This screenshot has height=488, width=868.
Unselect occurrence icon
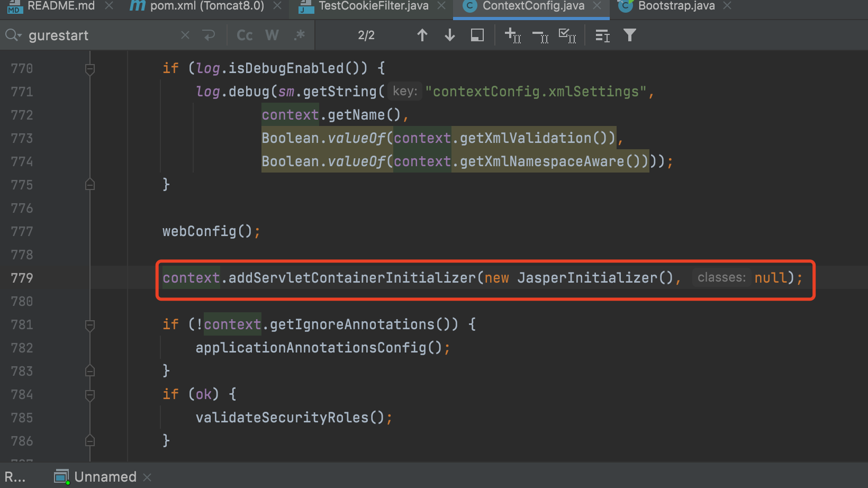tap(540, 35)
